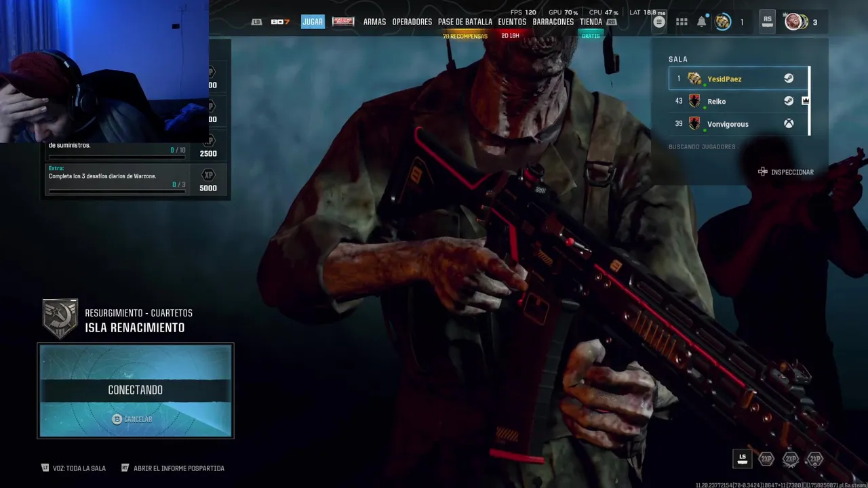Click the third 2XP token icon
The width and height of the screenshot is (868, 488).
(815, 459)
